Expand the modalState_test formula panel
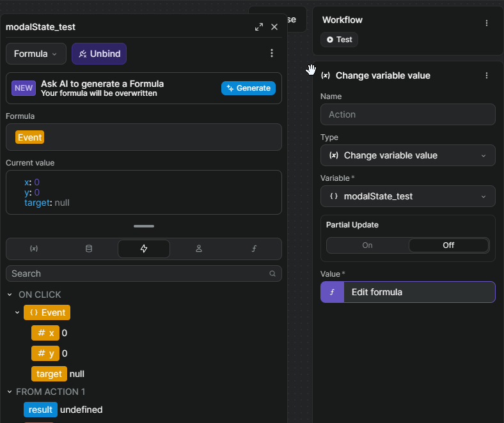Screen dimensions: 504x423 259,27
